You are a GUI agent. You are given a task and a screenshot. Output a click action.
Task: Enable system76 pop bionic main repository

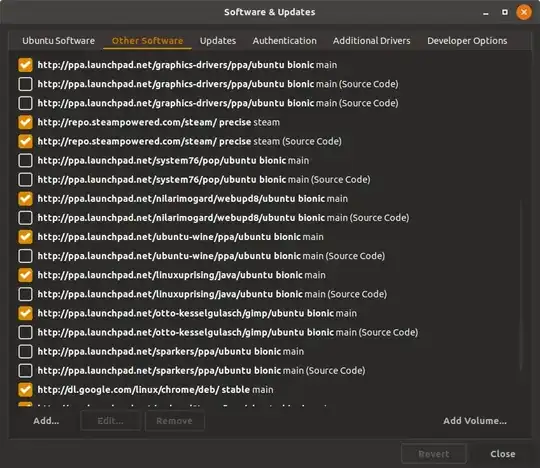click(x=25, y=160)
